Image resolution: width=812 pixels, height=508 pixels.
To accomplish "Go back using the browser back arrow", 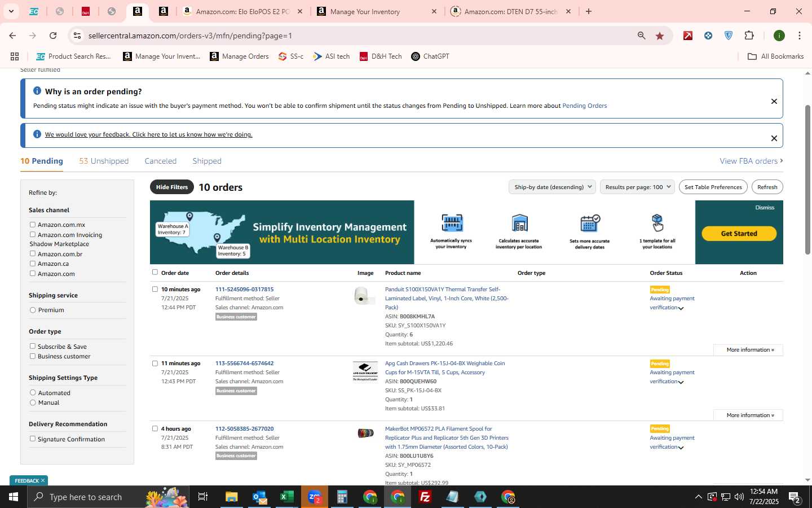I will pyautogui.click(x=12, y=36).
